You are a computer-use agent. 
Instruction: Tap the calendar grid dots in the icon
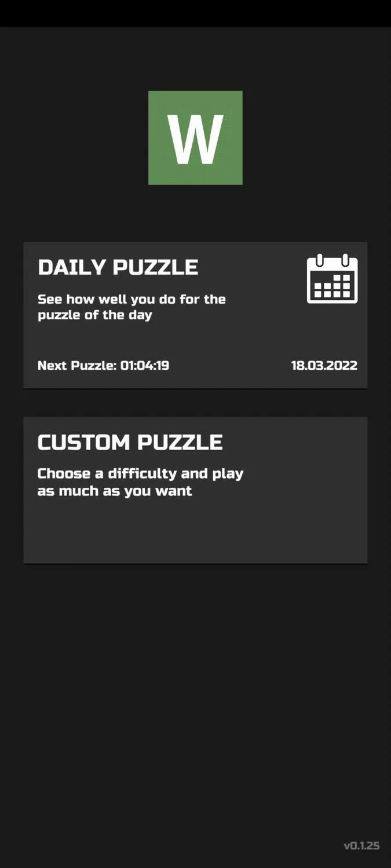(x=332, y=286)
